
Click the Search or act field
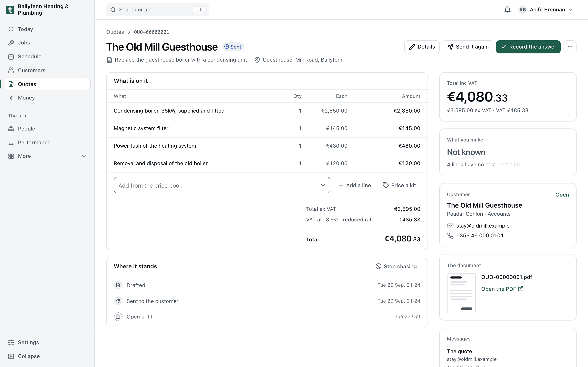click(157, 10)
